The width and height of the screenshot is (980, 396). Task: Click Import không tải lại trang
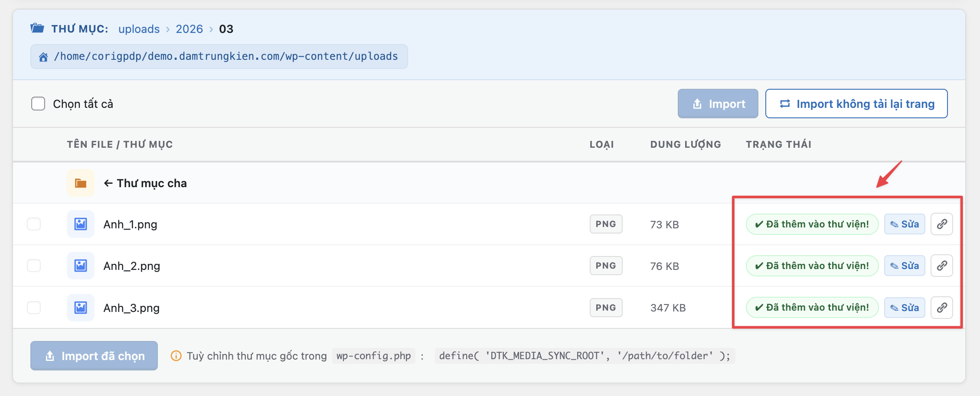tap(856, 104)
